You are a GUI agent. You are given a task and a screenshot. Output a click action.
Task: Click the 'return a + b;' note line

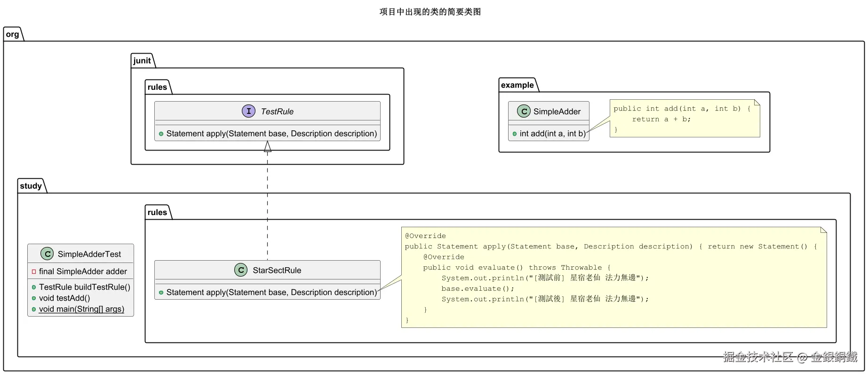tap(661, 119)
